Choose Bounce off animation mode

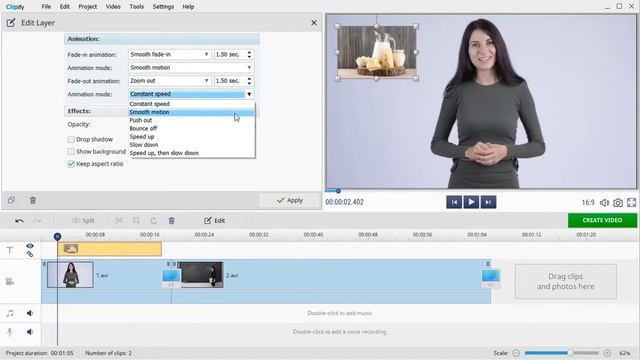click(x=192, y=129)
